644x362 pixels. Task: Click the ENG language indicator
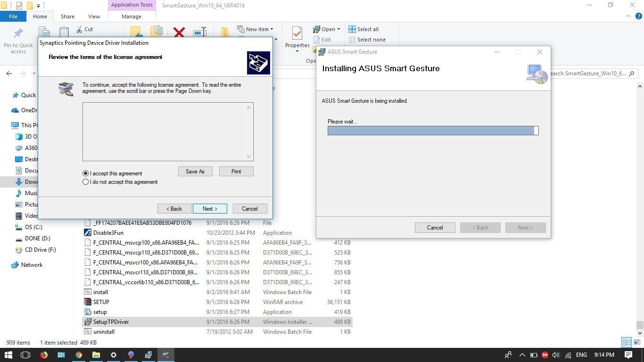581,355
